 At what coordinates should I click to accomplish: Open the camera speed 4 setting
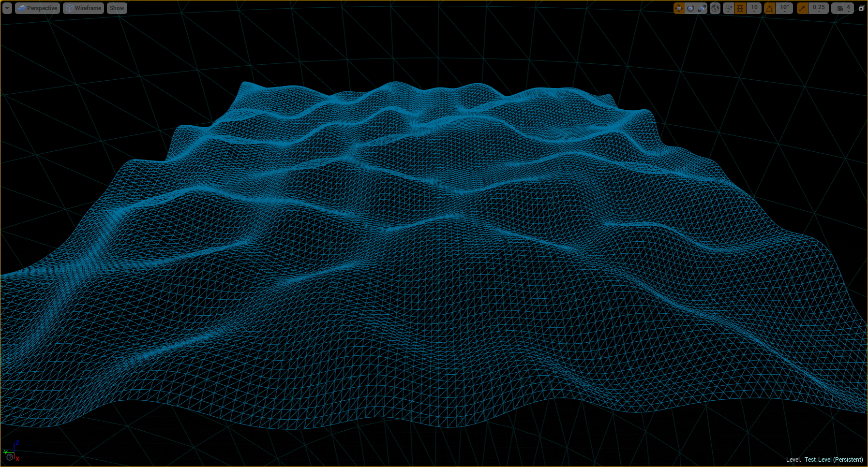842,8
